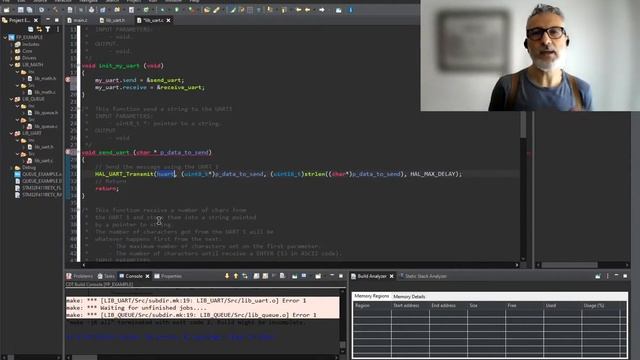Close the Console tab
The image size is (640, 360).
pyautogui.click(x=147, y=276)
